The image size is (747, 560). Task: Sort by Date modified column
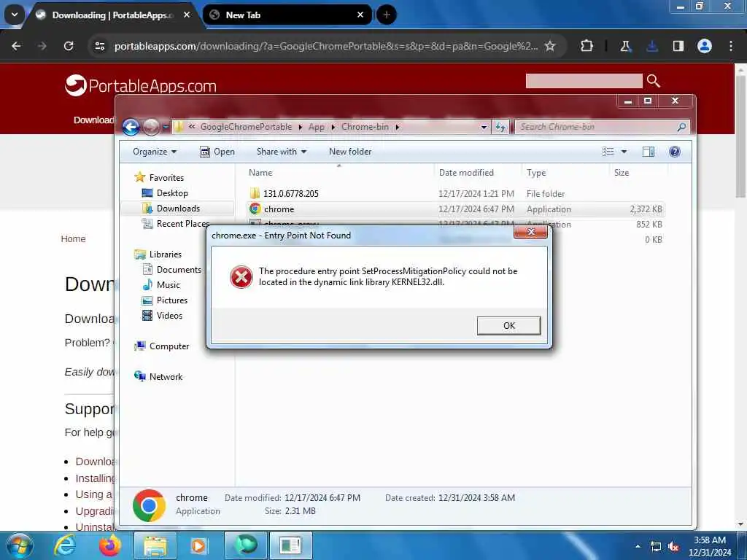[x=478, y=173]
